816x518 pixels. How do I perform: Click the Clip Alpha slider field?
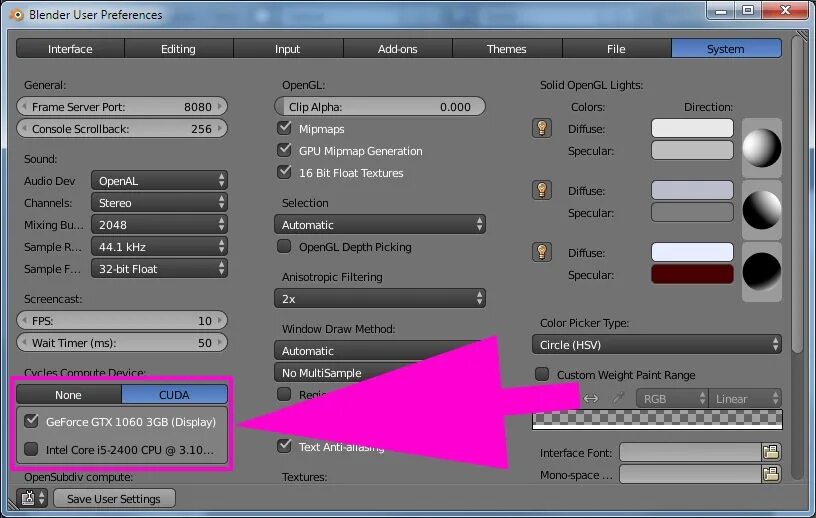pyautogui.click(x=380, y=106)
